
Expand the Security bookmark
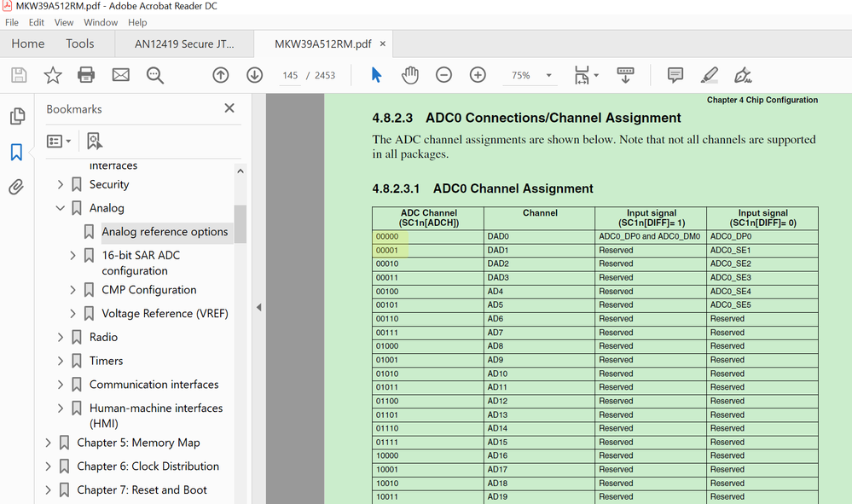[x=61, y=185]
